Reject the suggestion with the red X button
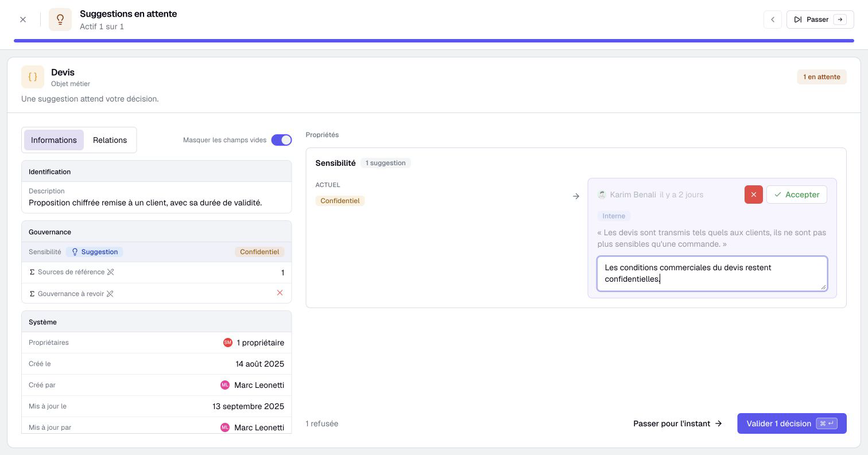The image size is (868, 455). (x=754, y=195)
